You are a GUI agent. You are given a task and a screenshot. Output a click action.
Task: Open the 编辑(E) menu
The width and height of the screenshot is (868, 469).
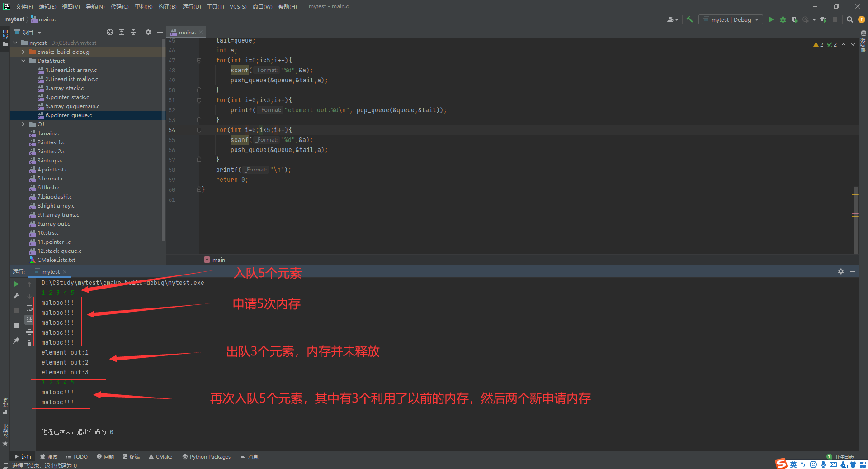pos(47,6)
